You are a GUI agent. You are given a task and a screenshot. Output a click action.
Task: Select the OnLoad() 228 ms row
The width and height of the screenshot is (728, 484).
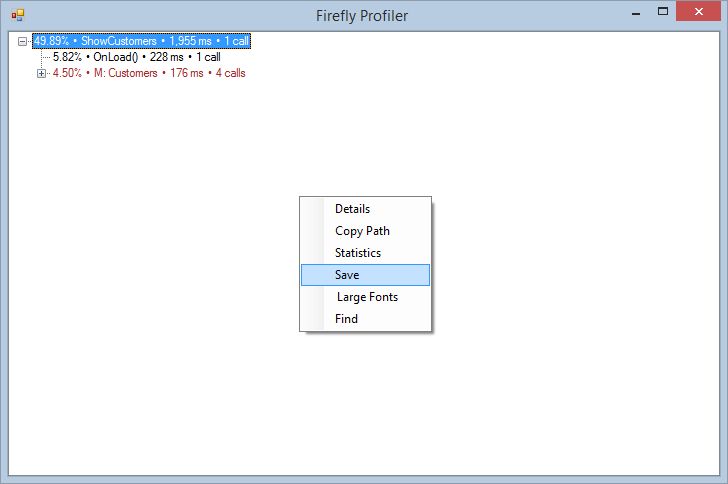136,57
